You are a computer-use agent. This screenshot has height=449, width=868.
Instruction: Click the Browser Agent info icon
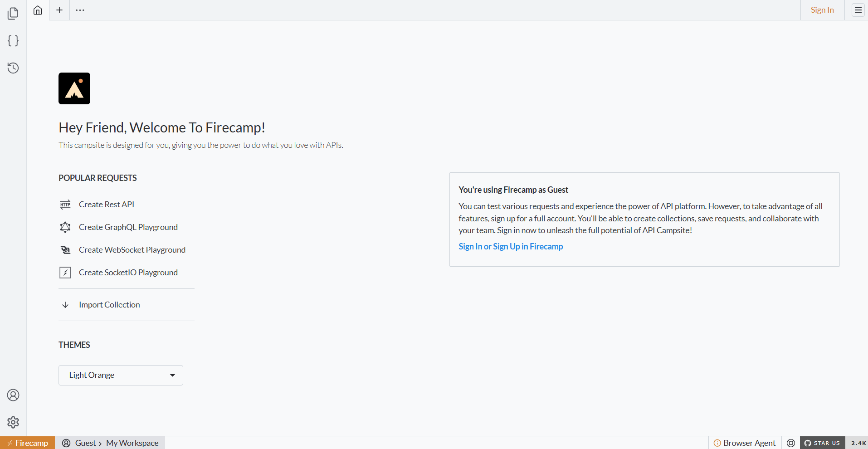[717, 443]
